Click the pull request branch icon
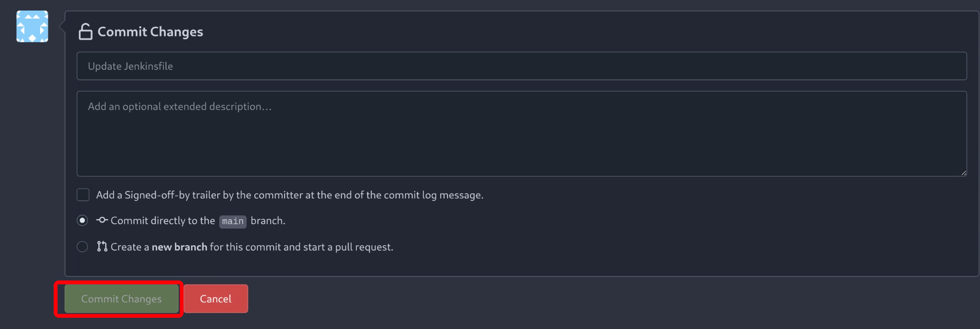This screenshot has width=980, height=329. [102, 246]
